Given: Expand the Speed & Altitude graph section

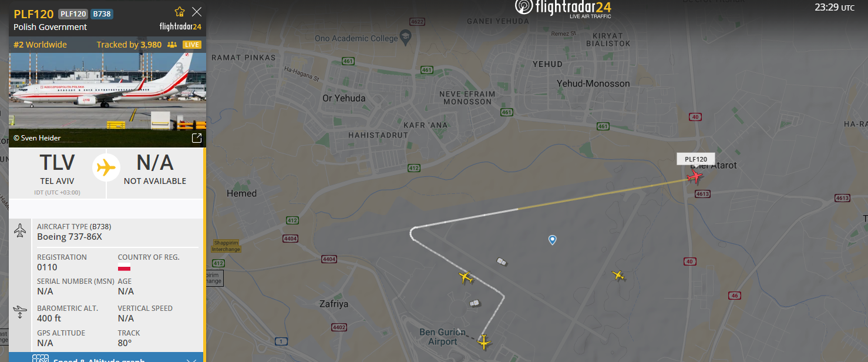Looking at the screenshot, I should [x=106, y=357].
